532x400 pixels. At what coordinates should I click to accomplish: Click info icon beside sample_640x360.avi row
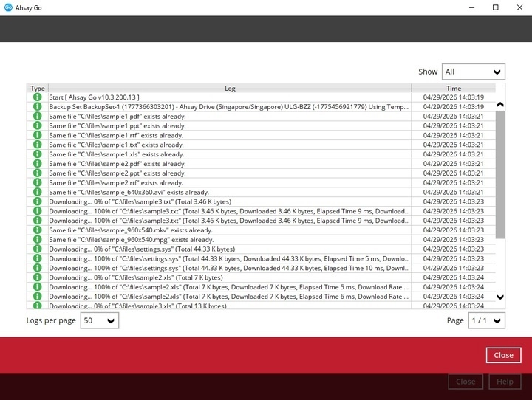click(38, 192)
